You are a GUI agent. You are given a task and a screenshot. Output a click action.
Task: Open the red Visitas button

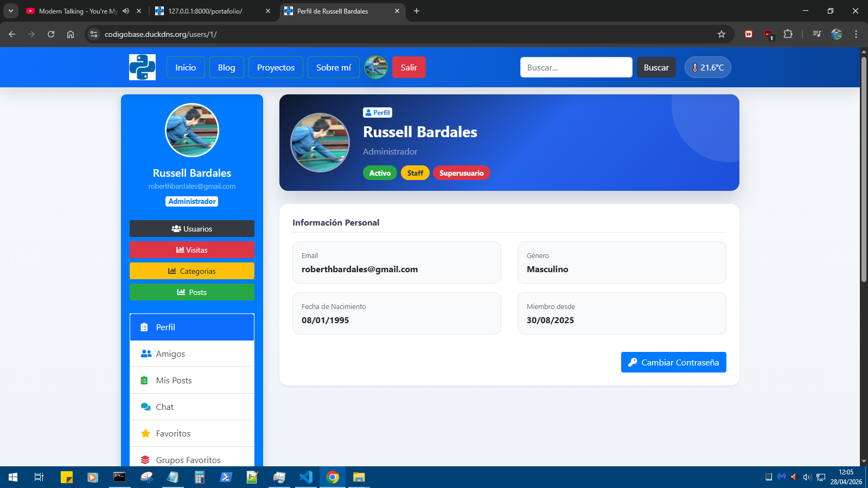192,250
